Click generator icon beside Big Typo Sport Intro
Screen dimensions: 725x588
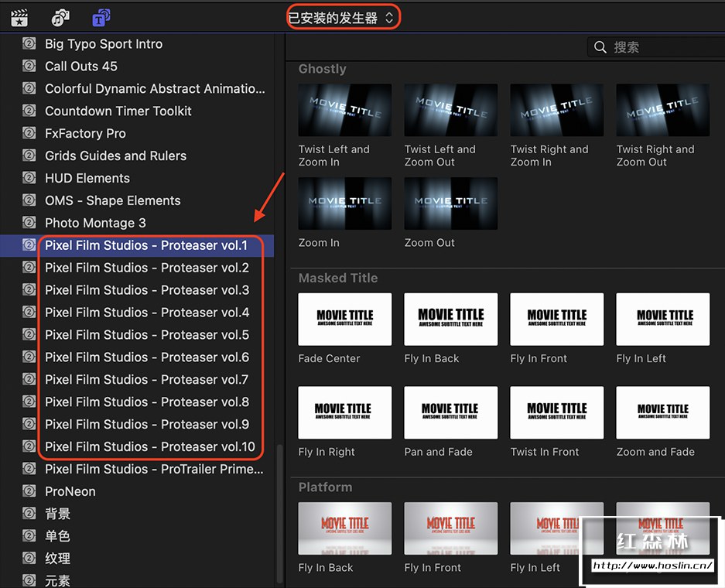[29, 43]
